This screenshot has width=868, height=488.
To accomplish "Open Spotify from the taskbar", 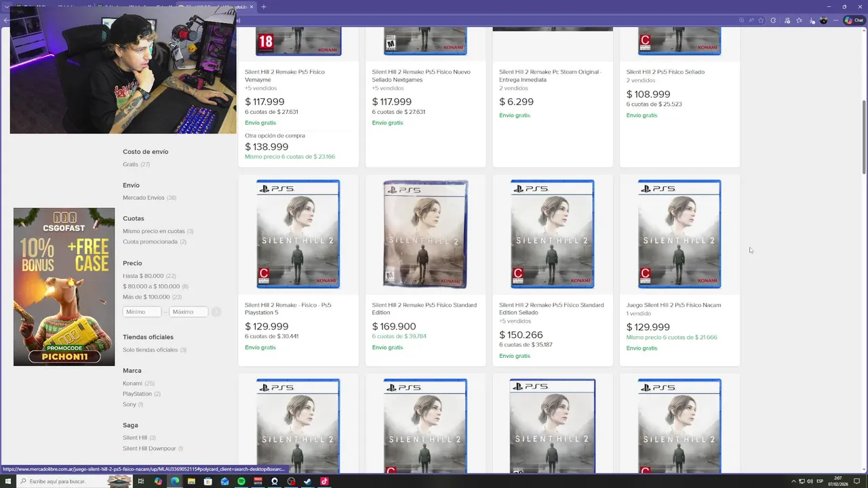I will [241, 481].
